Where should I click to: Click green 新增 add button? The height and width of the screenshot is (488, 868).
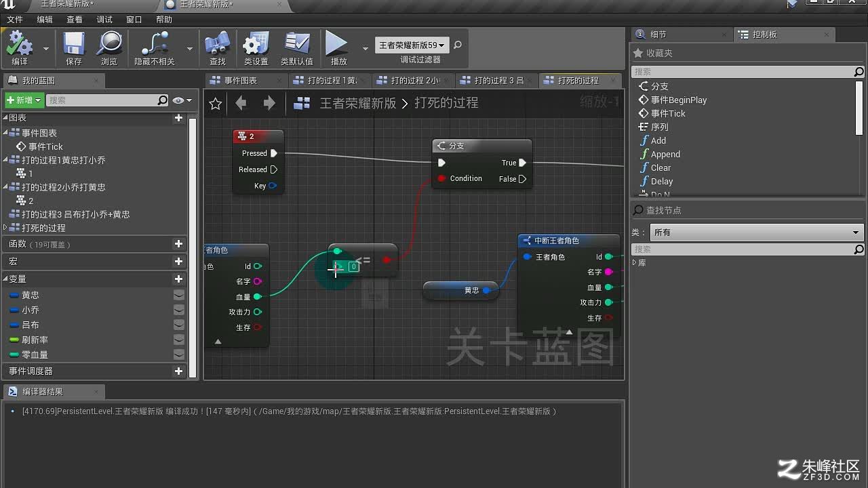(x=24, y=100)
